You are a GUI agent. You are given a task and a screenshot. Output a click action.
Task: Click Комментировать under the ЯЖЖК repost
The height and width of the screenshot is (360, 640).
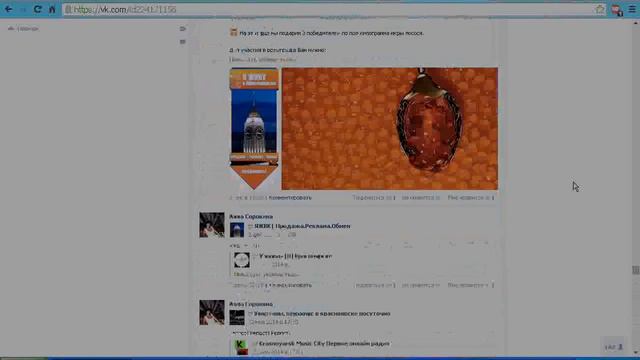tap(291, 285)
